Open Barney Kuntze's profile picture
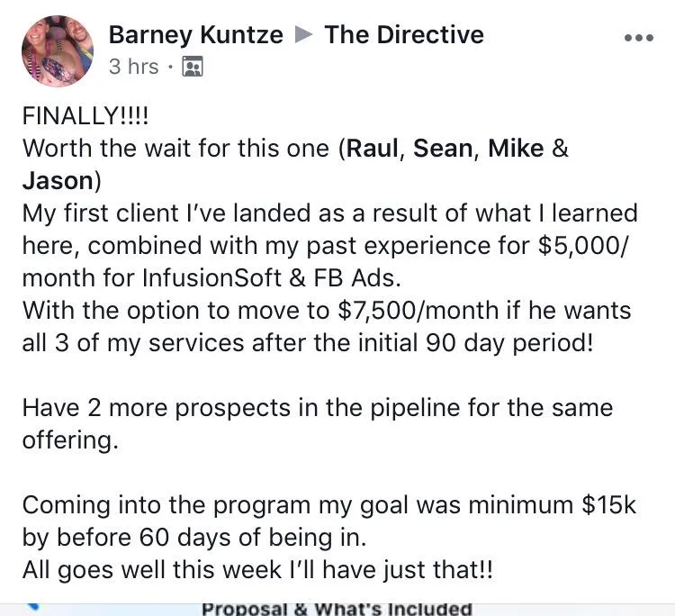This screenshot has width=675, height=616. 56,50
